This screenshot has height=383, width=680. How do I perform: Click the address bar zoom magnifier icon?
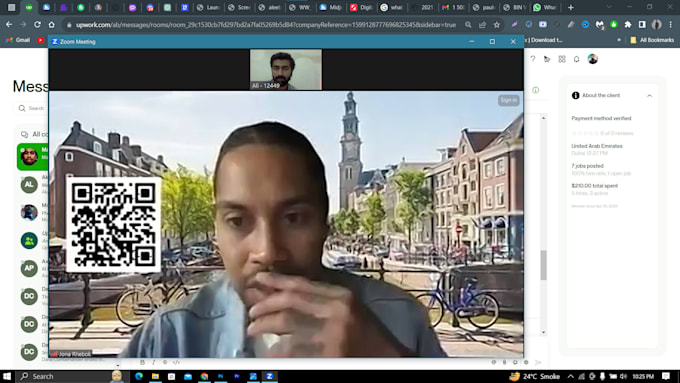468,25
